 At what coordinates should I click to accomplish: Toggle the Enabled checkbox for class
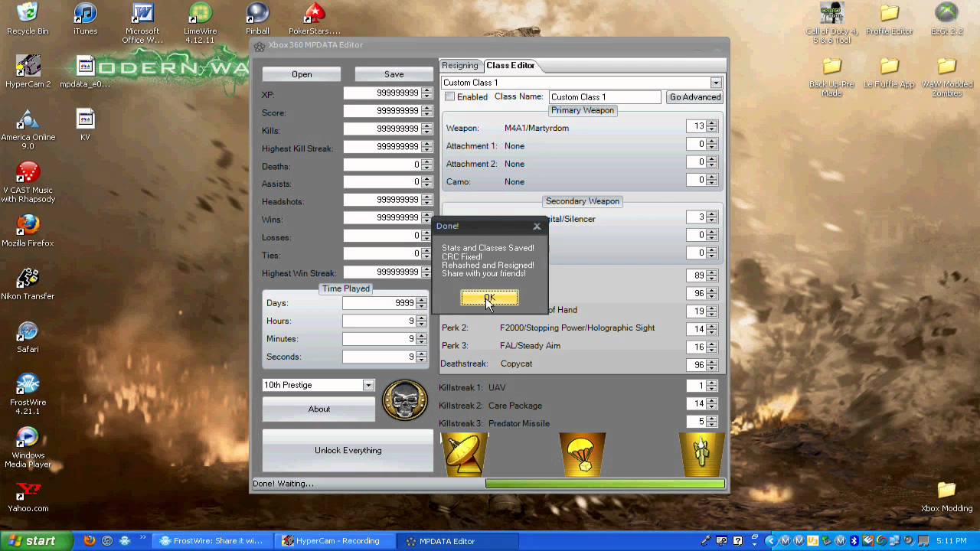(x=450, y=96)
